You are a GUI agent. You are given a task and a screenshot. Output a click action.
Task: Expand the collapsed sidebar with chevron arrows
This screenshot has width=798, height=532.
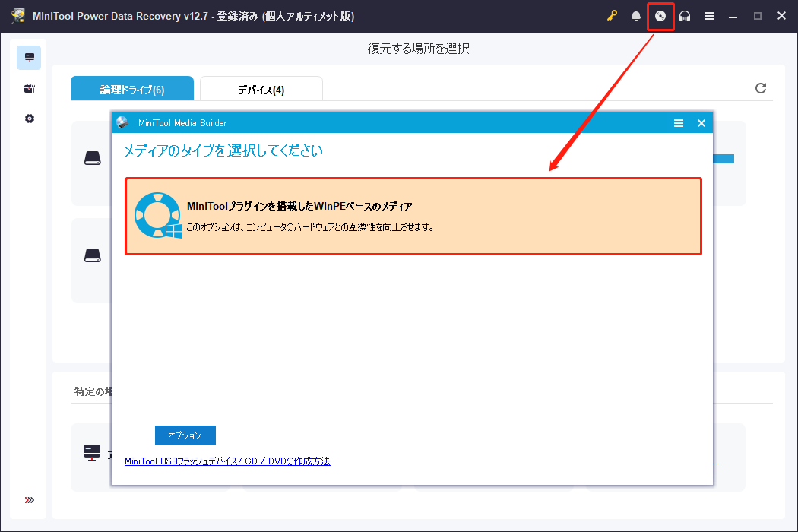tap(29, 499)
